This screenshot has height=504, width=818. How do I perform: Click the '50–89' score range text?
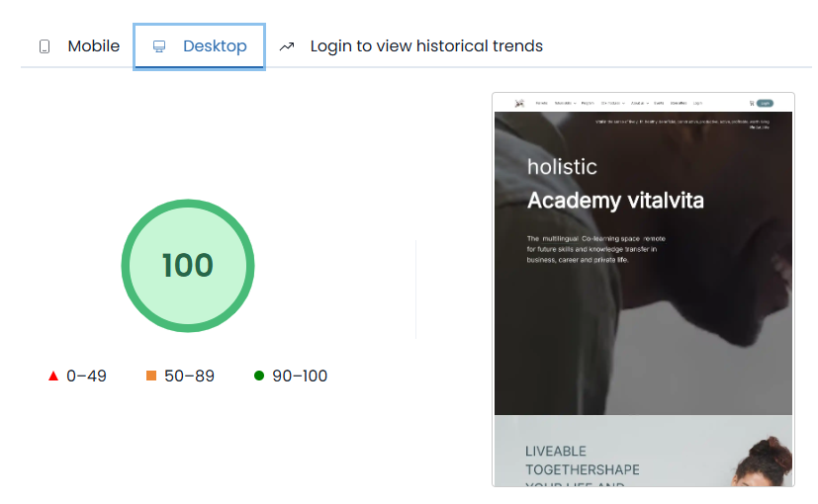pyautogui.click(x=189, y=376)
